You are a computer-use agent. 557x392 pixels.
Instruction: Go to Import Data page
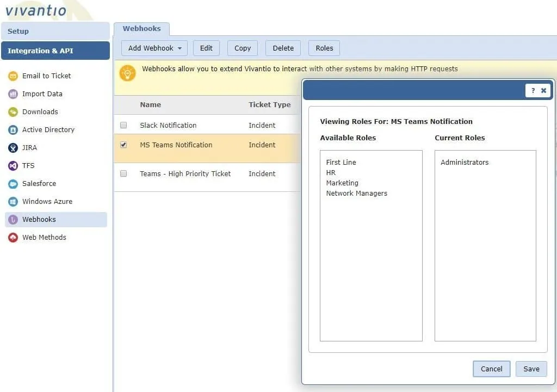(42, 94)
